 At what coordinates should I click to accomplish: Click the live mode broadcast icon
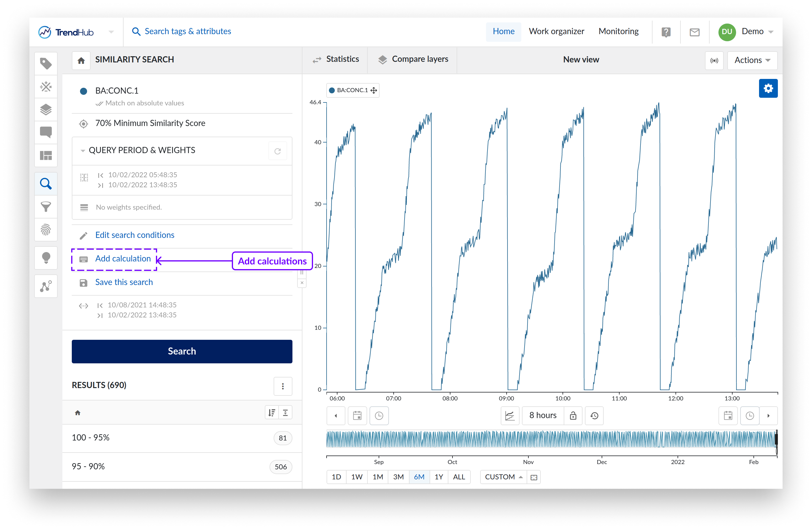pyautogui.click(x=714, y=60)
